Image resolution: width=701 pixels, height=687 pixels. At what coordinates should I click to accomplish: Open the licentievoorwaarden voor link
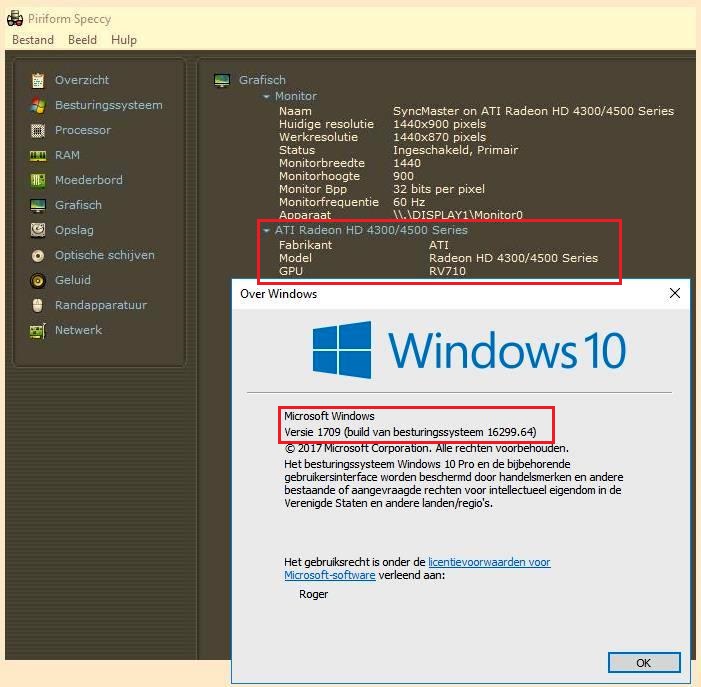pos(489,562)
